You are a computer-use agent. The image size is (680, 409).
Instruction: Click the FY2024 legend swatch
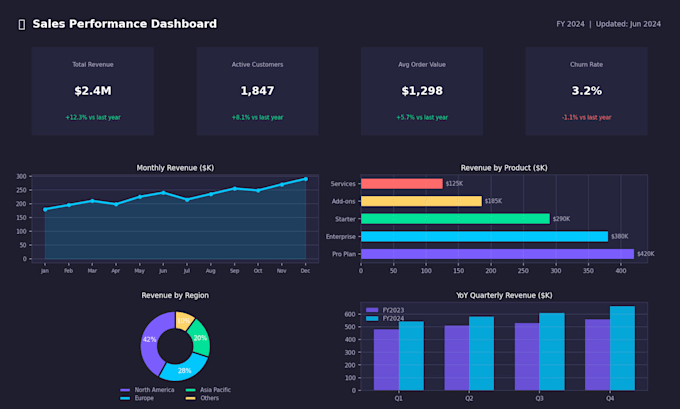click(372, 319)
